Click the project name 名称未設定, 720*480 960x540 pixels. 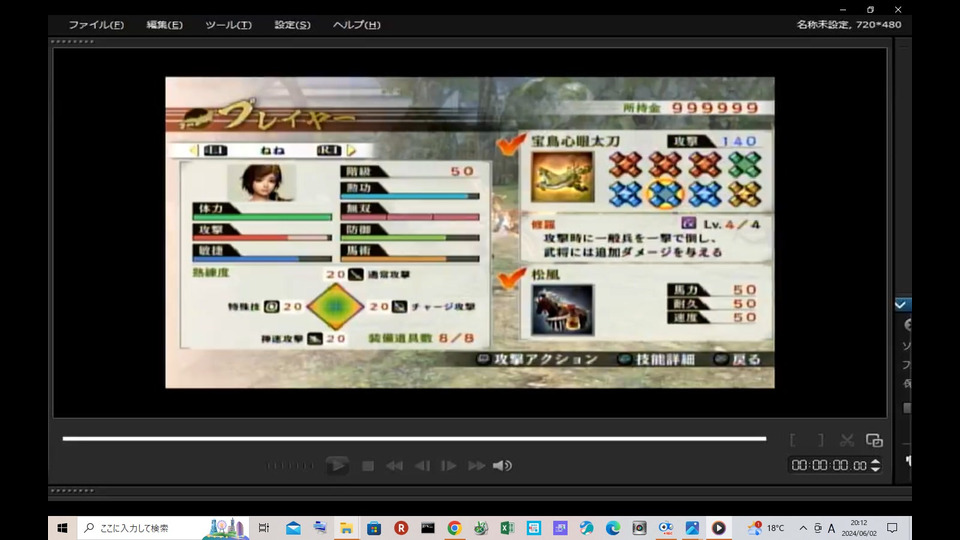(x=849, y=25)
